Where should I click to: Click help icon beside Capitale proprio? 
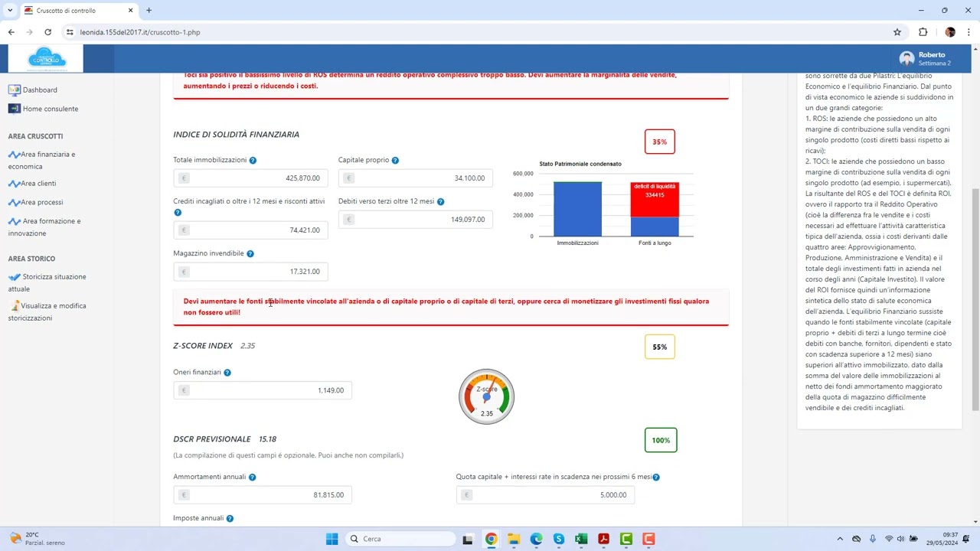pos(395,161)
